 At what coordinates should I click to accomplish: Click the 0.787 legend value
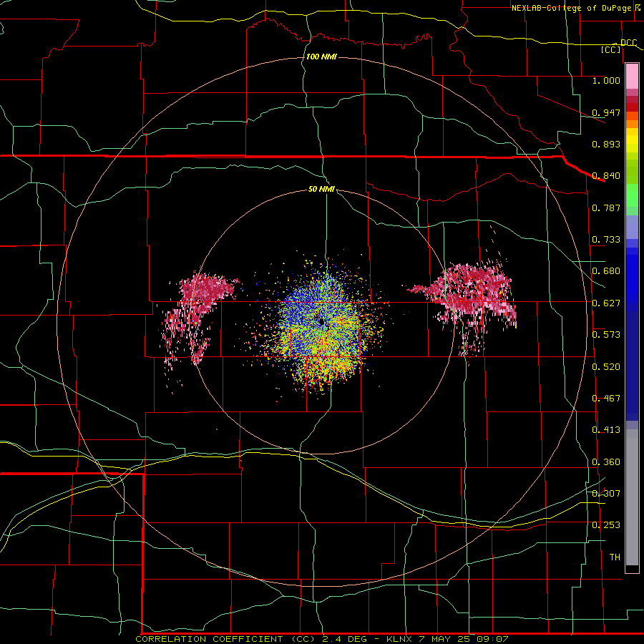click(x=606, y=208)
